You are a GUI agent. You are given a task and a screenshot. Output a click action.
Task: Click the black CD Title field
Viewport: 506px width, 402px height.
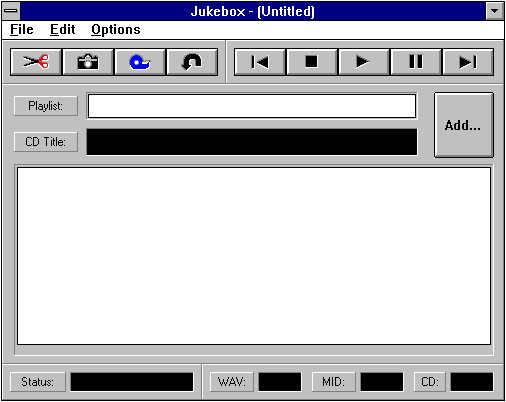(x=252, y=142)
